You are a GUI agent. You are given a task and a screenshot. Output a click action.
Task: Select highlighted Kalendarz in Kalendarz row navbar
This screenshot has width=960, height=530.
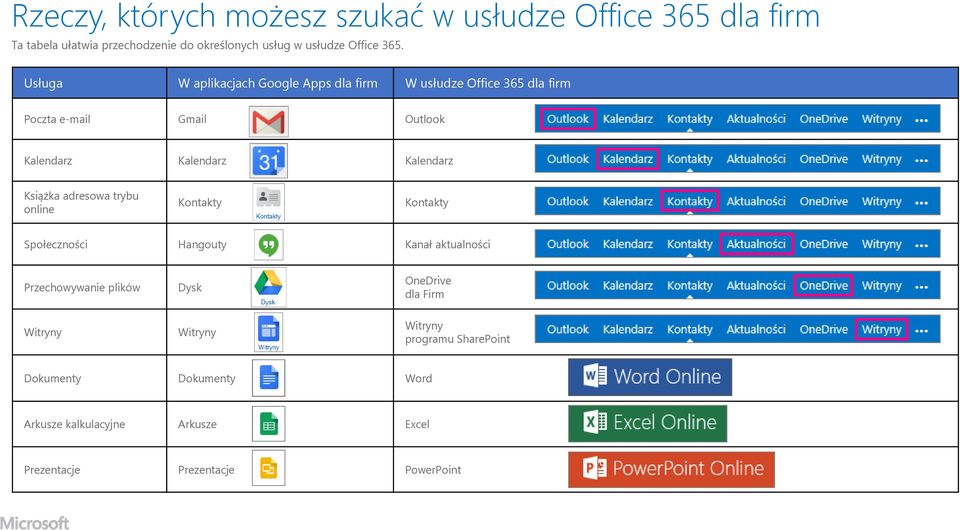click(628, 159)
